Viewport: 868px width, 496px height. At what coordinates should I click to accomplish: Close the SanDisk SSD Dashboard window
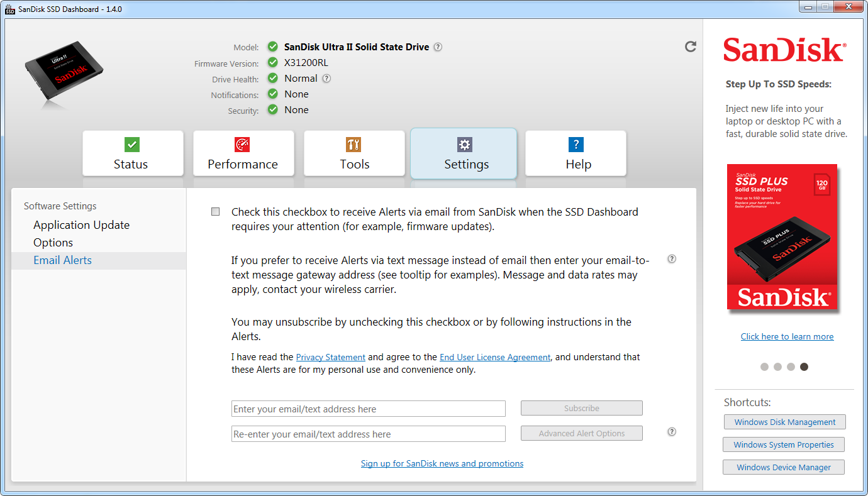(848, 6)
